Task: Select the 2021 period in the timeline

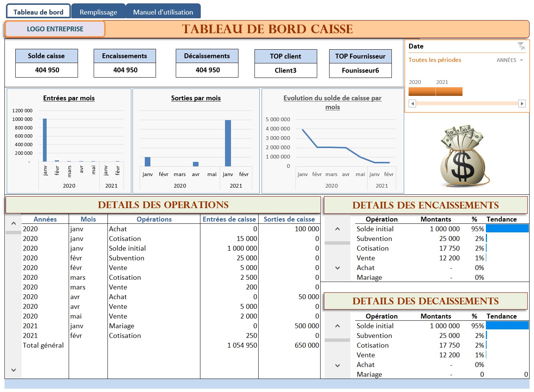Action: coord(449,92)
